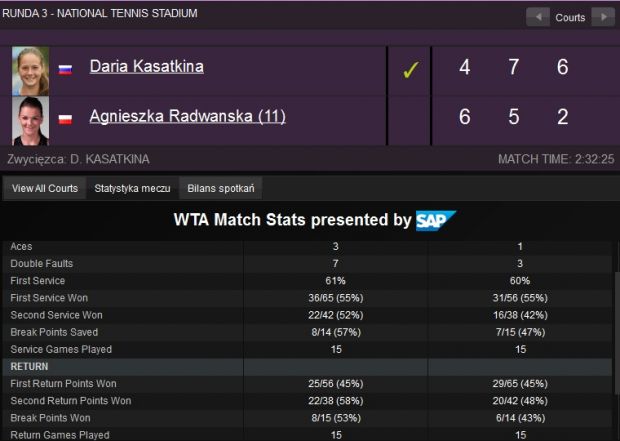Viewport: 620px width, 441px height.
Task: Switch to View All Courts tab
Action: pyautogui.click(x=45, y=188)
